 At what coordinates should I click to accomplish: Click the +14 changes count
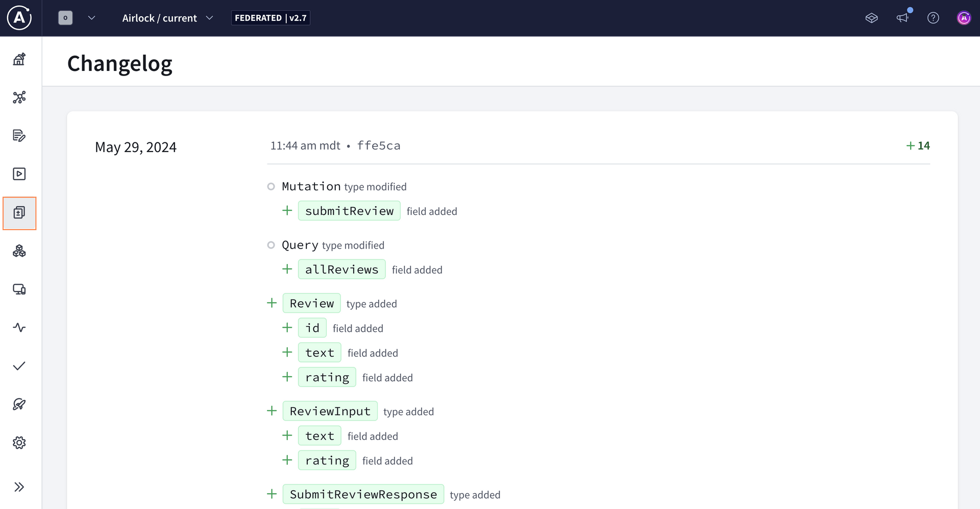(x=918, y=145)
